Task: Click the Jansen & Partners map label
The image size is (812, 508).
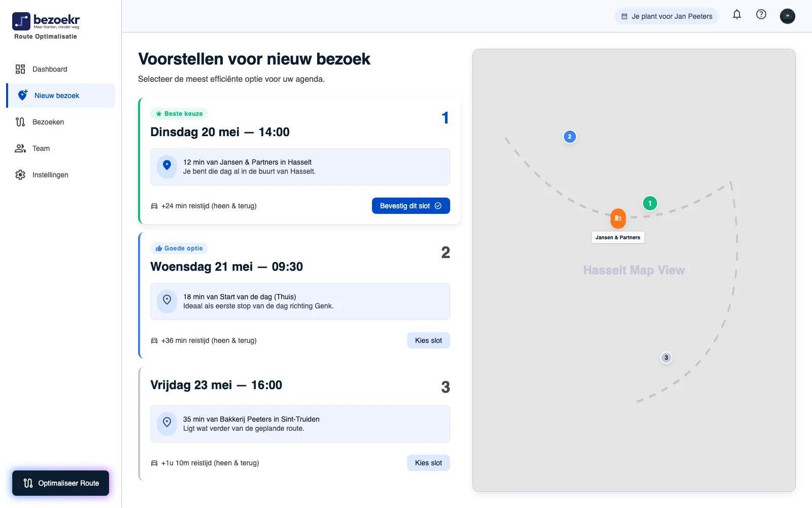Action: coord(618,237)
